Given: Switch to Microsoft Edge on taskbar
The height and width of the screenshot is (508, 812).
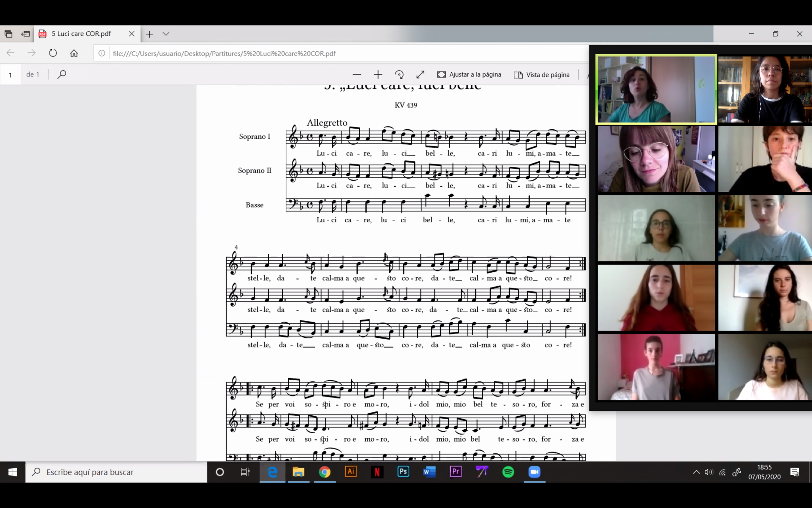Looking at the screenshot, I should tap(272, 472).
